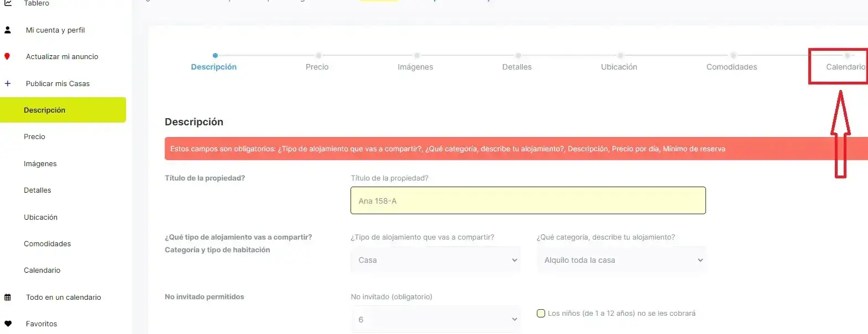This screenshot has height=334, width=868.
Task: Switch to the Comodidades step tab
Action: [x=732, y=67]
